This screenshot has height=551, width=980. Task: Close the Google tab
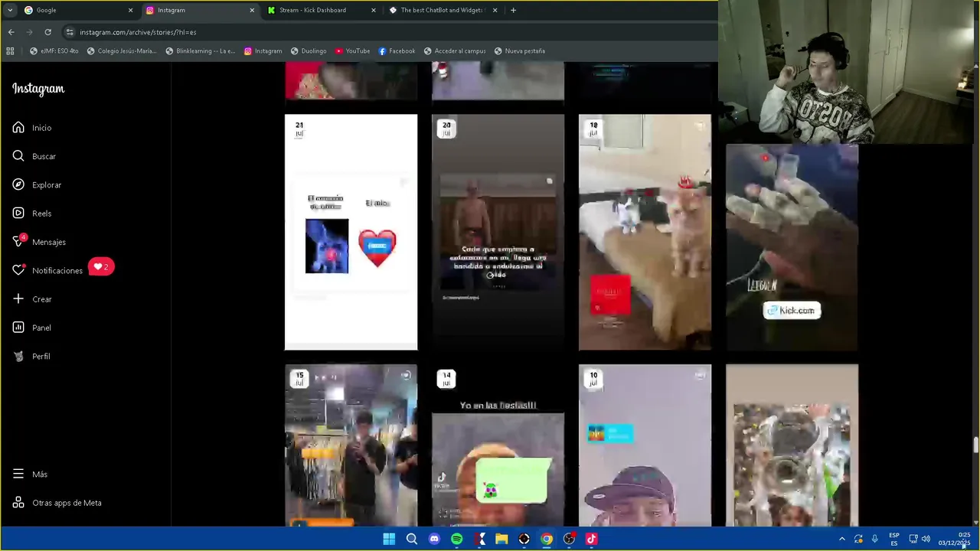pos(130,10)
